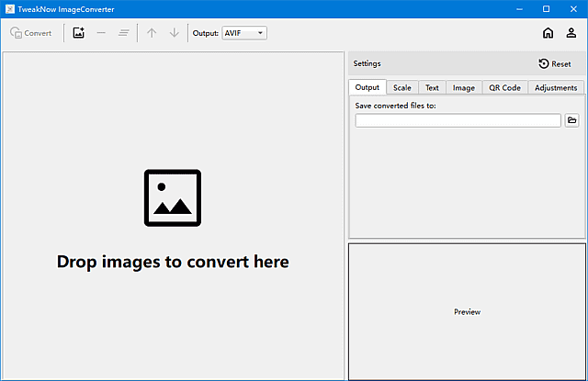588x381 pixels.
Task: Open the Adjustments tab
Action: coord(556,88)
